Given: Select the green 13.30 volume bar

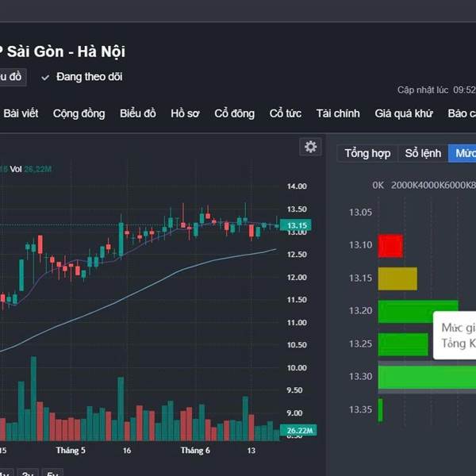Looking at the screenshot, I should click(x=427, y=378).
